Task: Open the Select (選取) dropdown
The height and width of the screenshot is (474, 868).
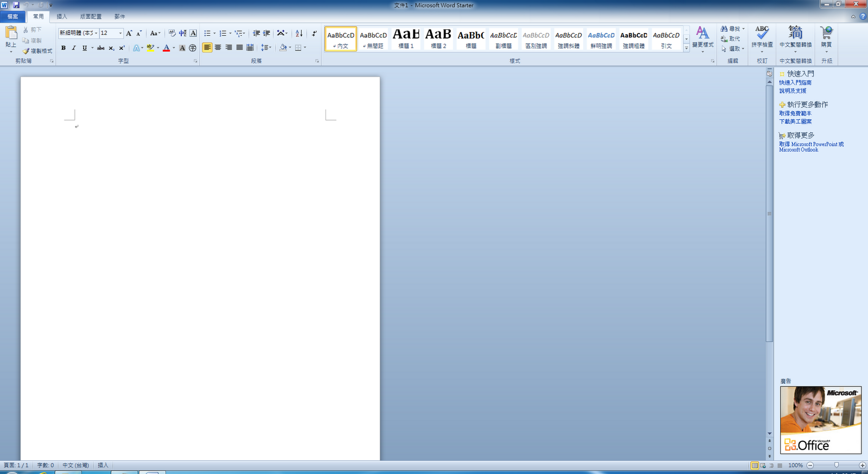Action: click(733, 49)
